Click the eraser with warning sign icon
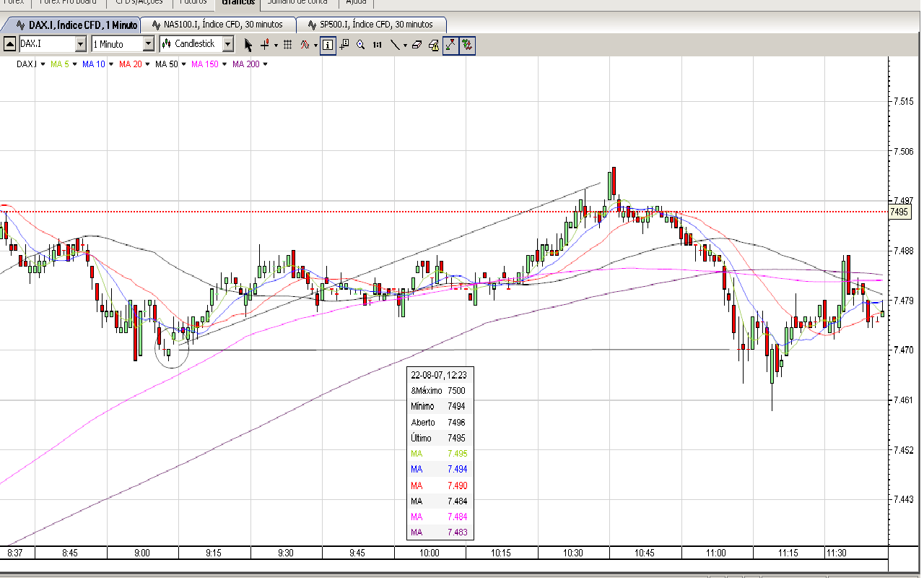The height and width of the screenshot is (578, 924). click(434, 45)
